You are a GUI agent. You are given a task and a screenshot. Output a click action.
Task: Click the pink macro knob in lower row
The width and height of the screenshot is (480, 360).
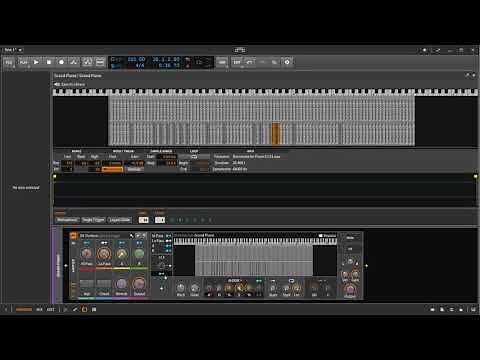(x=139, y=284)
